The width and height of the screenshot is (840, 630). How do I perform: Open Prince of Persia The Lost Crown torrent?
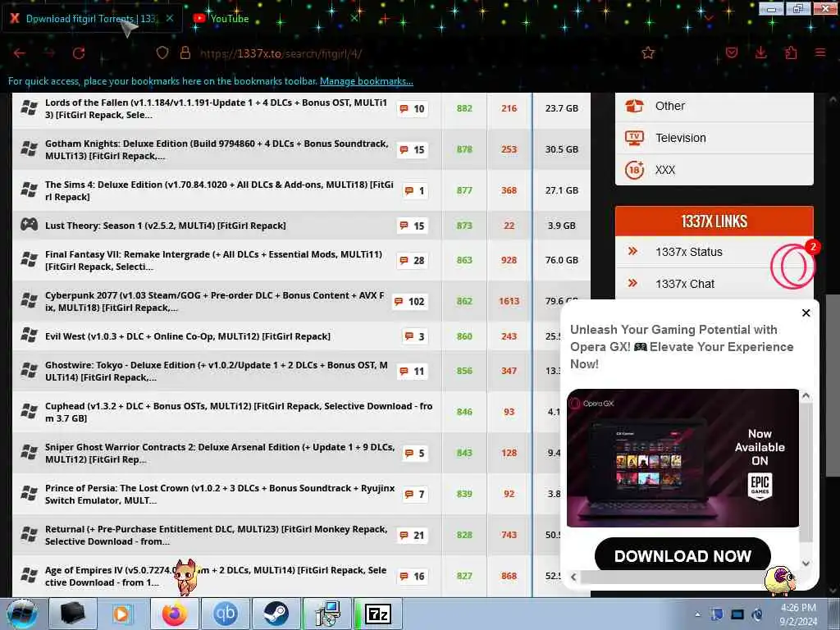(x=220, y=494)
